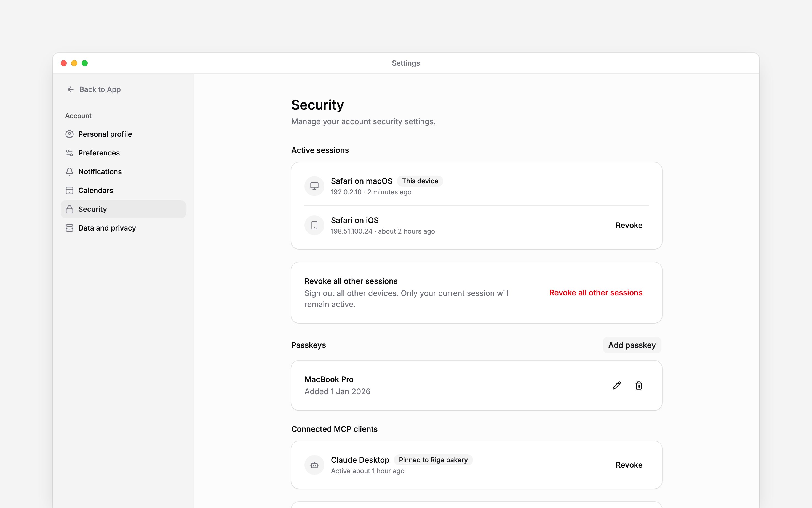Click the 'Passkeys' heading
Screen dimensions: 812x508
point(308,345)
